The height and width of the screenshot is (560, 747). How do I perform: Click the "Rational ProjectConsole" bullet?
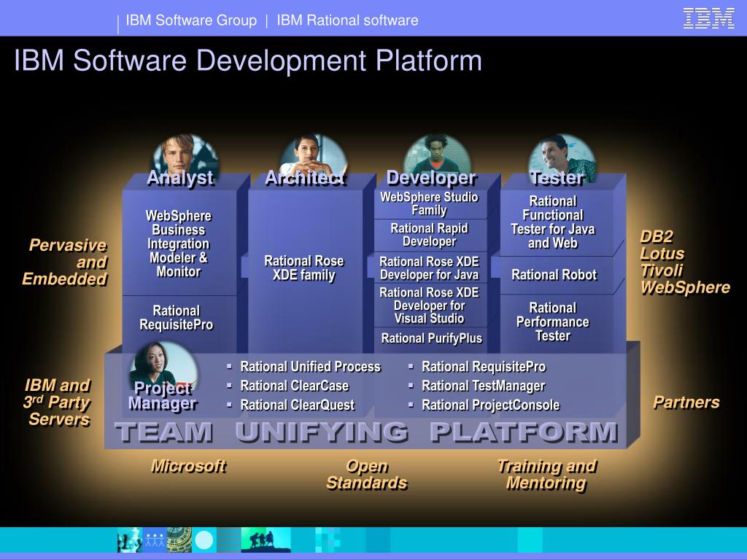pyautogui.click(x=491, y=405)
